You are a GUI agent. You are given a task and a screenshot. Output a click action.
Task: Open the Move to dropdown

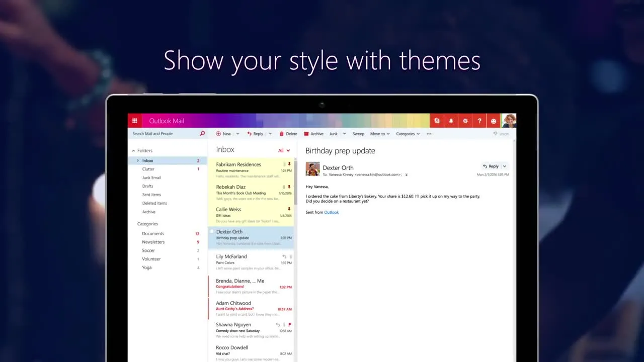[x=380, y=134]
